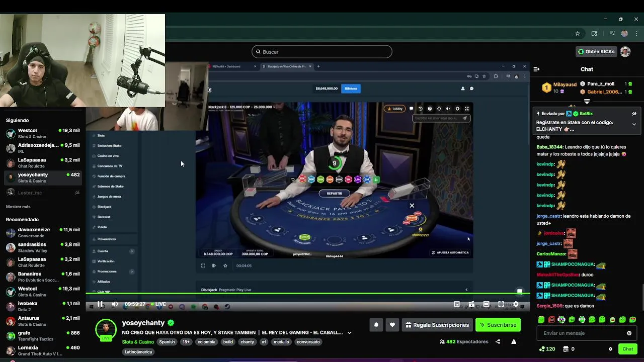Open the user profile avatar menu

tap(625, 51)
